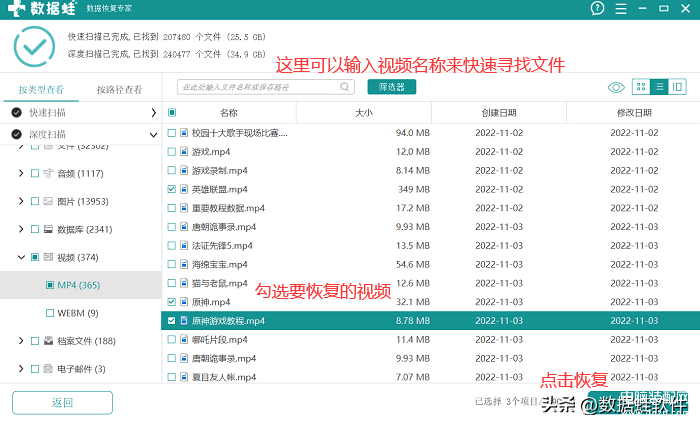Screen dimensions: 700x426
Task: Select the WEBM (9) tree item
Action: tap(80, 313)
